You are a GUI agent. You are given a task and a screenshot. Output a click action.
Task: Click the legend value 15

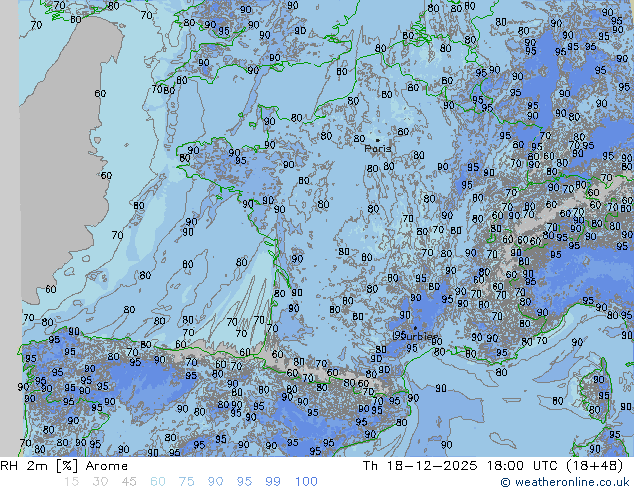click(x=71, y=482)
